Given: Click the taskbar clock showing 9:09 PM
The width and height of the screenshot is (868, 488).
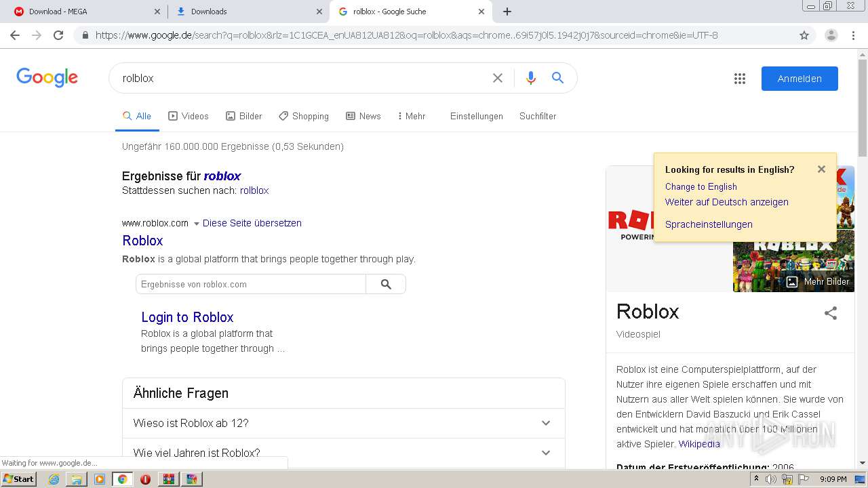Looking at the screenshot, I should [833, 479].
